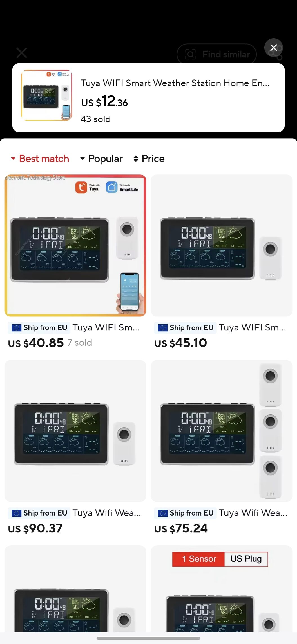Select the US $45.10 product image
The height and width of the screenshot is (644, 297).
pyautogui.click(x=222, y=245)
